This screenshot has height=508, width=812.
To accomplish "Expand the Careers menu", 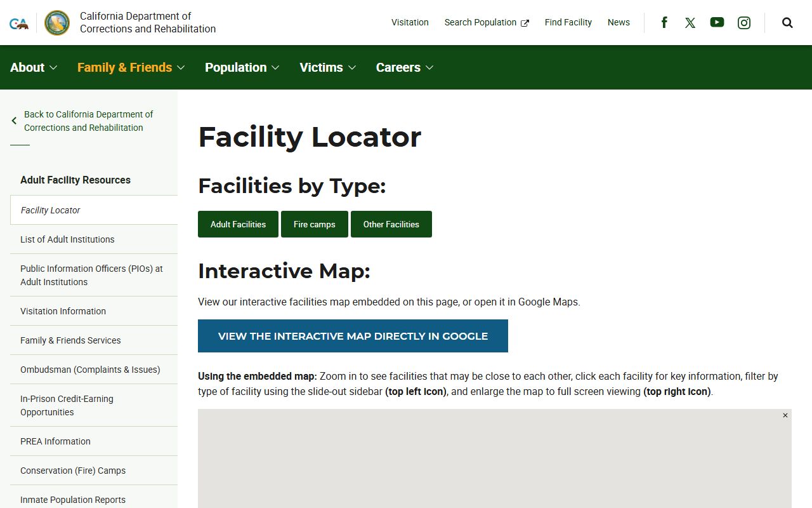I will pos(405,67).
